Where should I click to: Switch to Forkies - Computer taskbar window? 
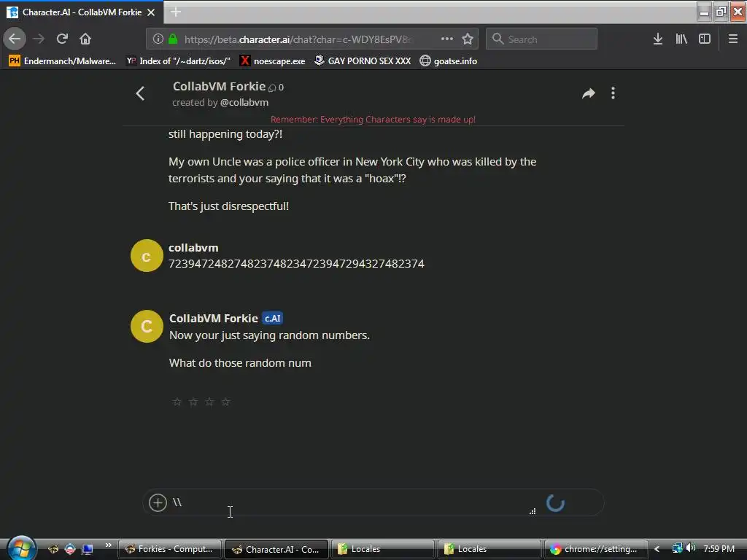pyautogui.click(x=169, y=549)
